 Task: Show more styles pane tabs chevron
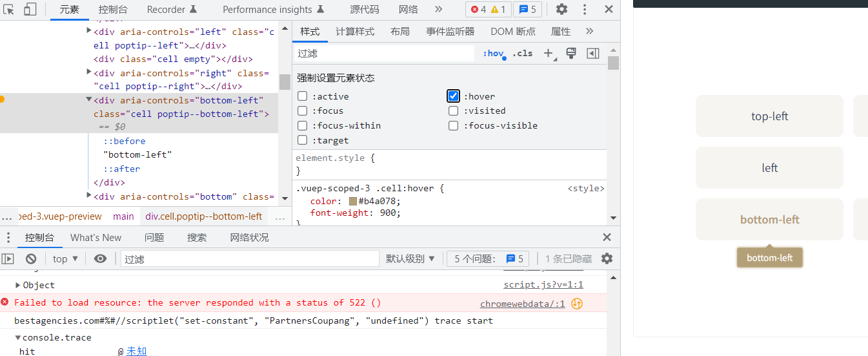tap(589, 31)
